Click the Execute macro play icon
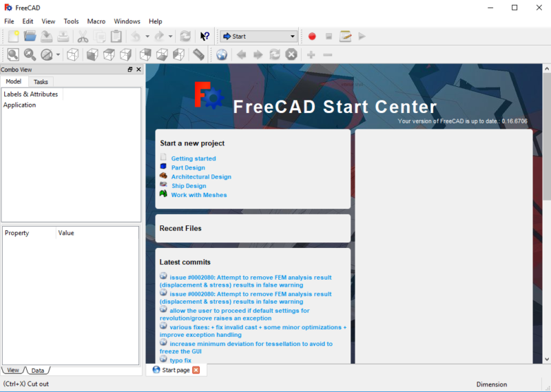Viewport: 551px width, 392px height. tap(362, 37)
